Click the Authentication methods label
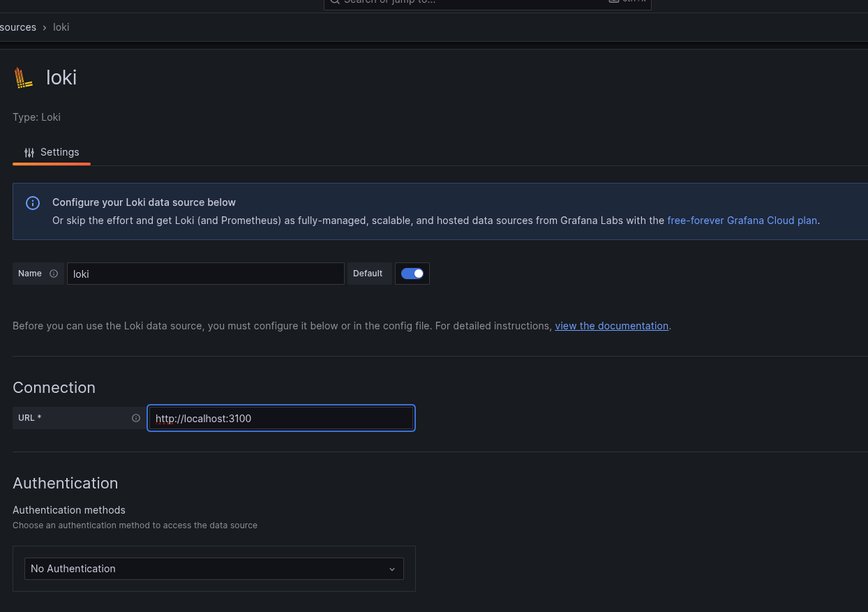 click(69, 510)
